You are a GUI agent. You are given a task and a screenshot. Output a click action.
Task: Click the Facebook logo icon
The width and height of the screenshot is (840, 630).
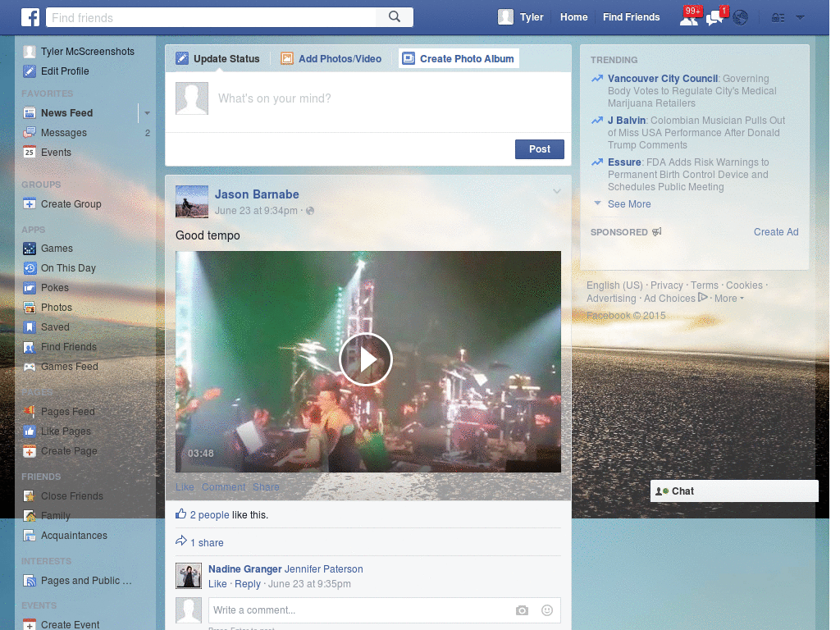click(30, 17)
